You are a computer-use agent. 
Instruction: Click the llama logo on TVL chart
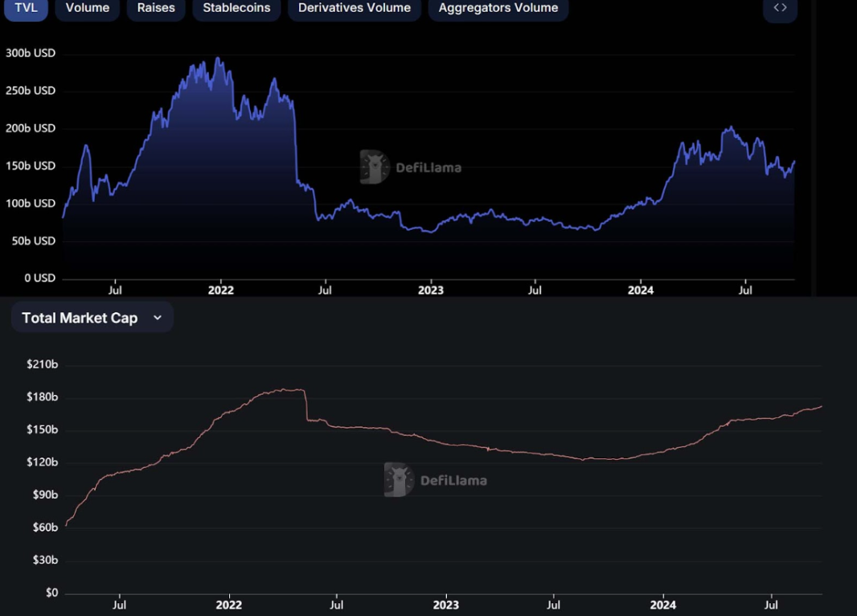tap(374, 167)
